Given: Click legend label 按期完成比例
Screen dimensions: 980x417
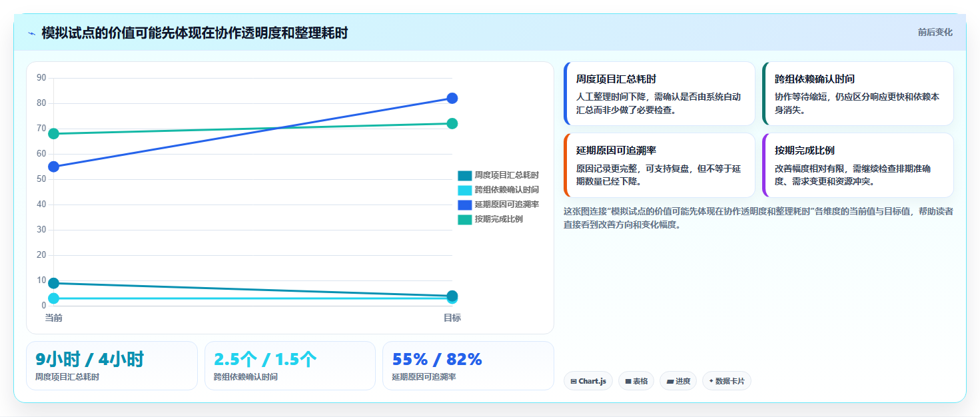Looking at the screenshot, I should (498, 219).
